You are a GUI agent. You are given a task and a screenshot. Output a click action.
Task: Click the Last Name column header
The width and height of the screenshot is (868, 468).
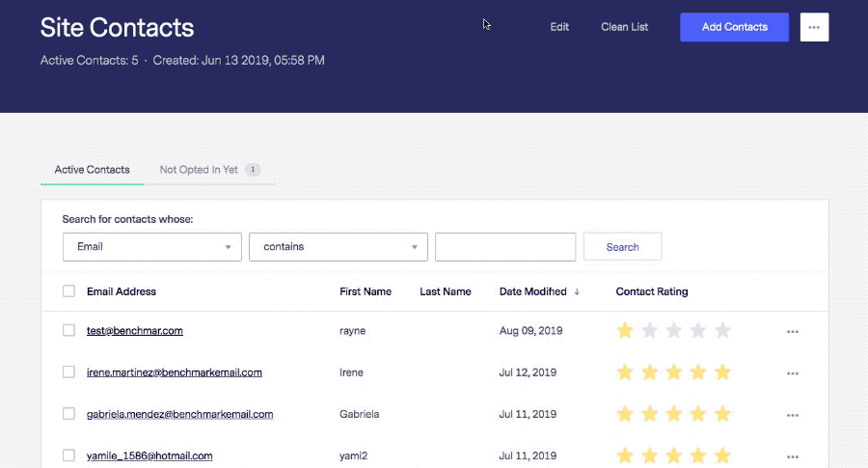point(445,291)
